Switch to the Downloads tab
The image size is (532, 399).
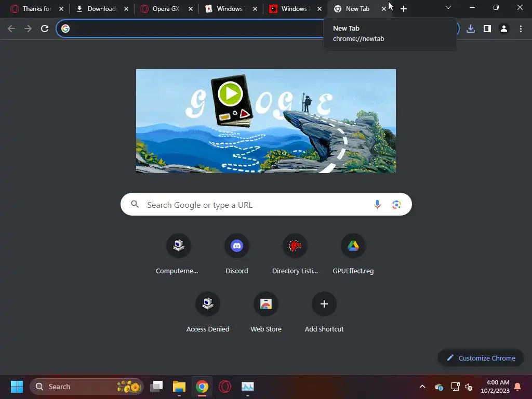pos(97,9)
